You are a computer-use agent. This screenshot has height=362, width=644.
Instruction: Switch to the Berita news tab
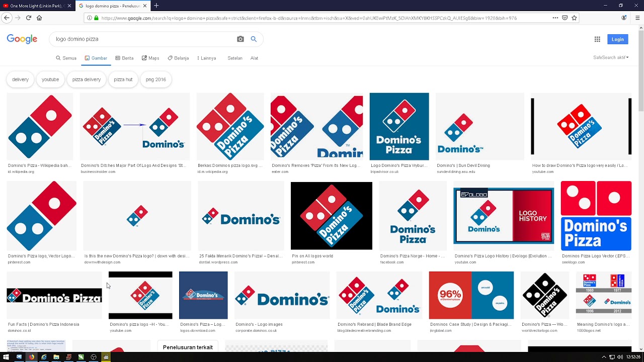tap(124, 58)
